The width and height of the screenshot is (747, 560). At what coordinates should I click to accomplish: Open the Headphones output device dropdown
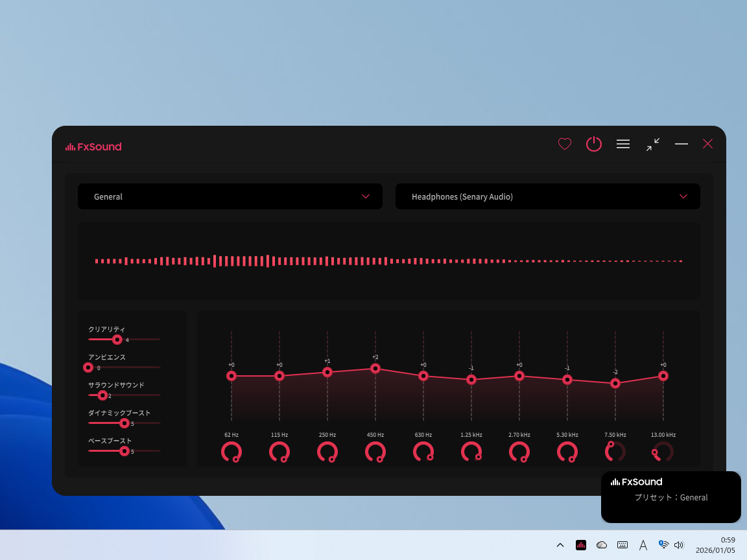548,196
